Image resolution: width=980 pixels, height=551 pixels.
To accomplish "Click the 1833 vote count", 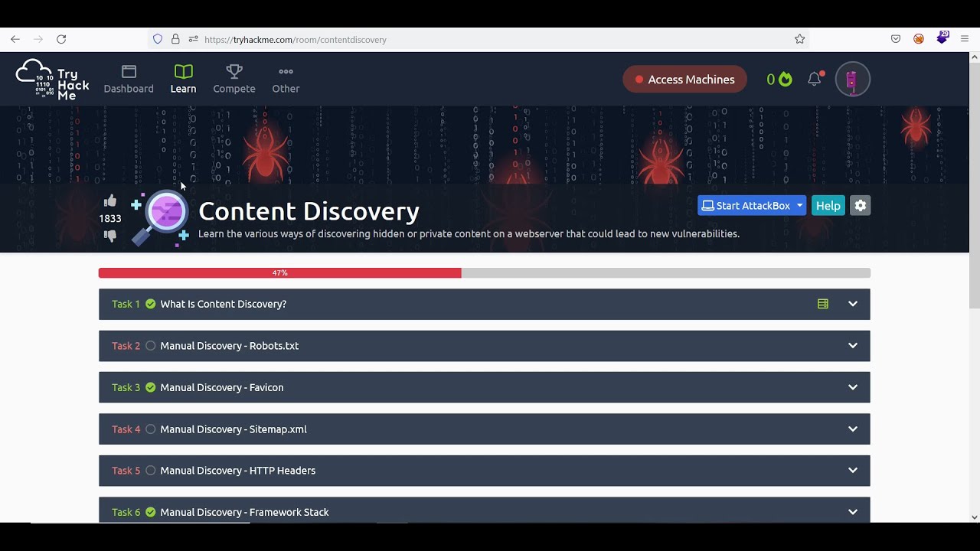I will 110,218.
